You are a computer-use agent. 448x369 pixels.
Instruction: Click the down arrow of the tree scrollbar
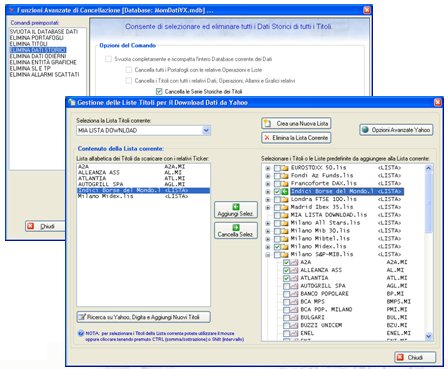(429, 336)
